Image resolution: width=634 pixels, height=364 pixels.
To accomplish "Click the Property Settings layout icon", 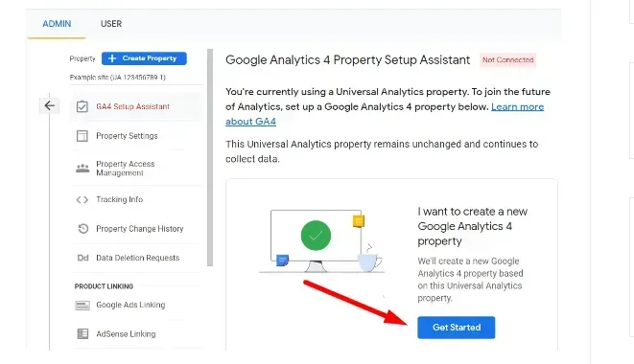I will tap(82, 136).
